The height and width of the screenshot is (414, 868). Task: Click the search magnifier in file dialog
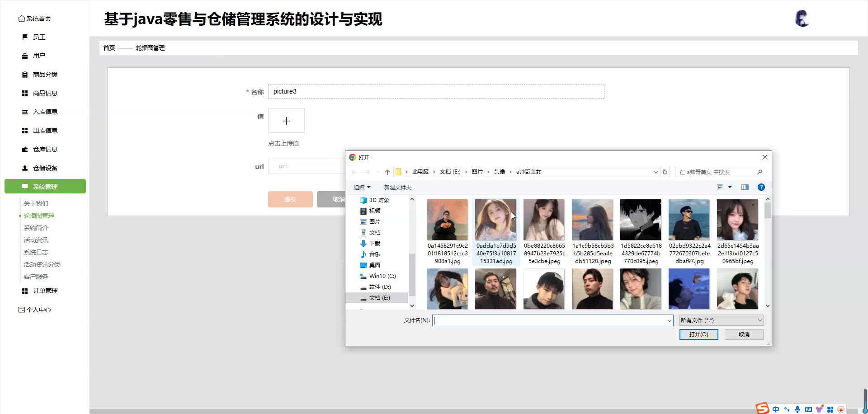point(759,172)
